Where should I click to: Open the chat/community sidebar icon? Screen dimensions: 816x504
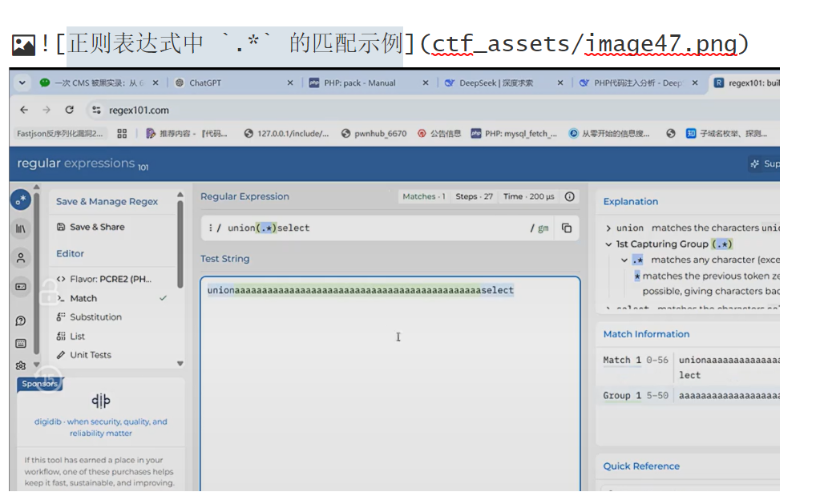(21, 321)
